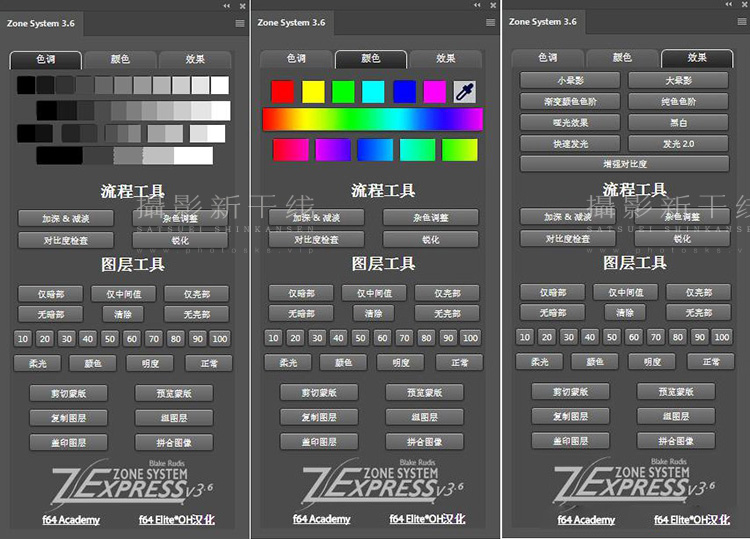Apply the 哑光效果 matte effect
The width and height of the screenshot is (750, 539).
coord(570,122)
